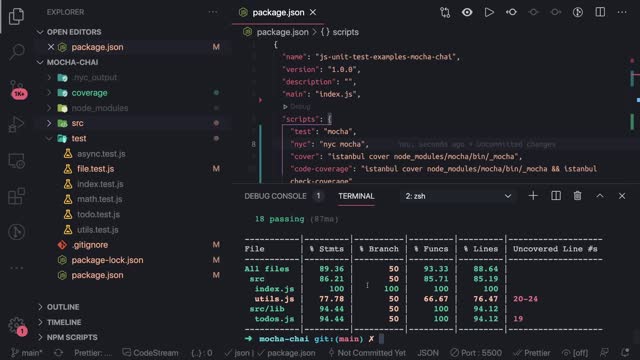Click package.json breadcrumb segment

282,32
